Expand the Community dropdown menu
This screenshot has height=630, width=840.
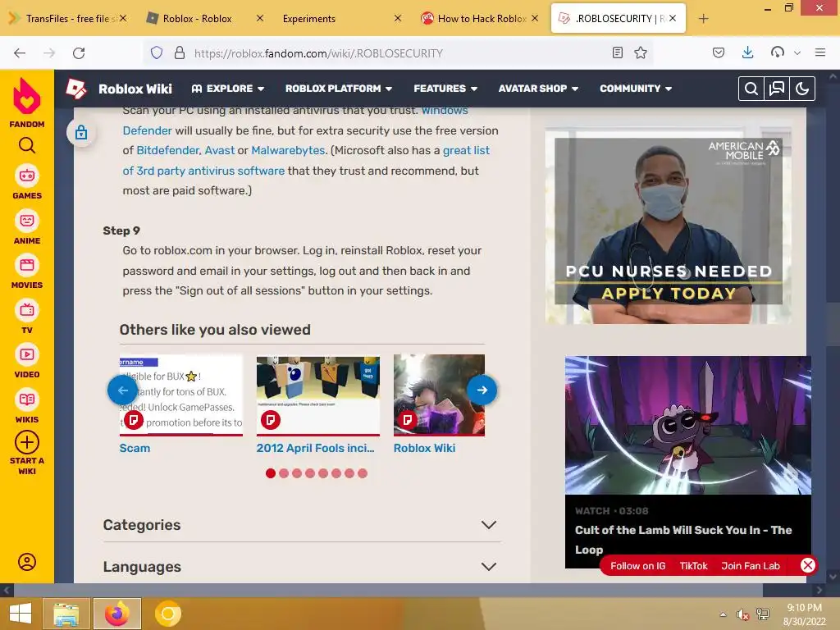pos(636,89)
